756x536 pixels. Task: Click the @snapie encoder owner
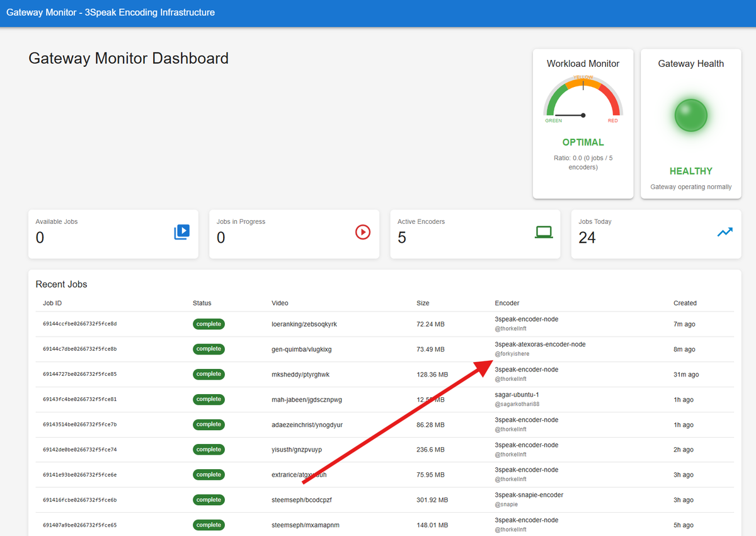(507, 504)
